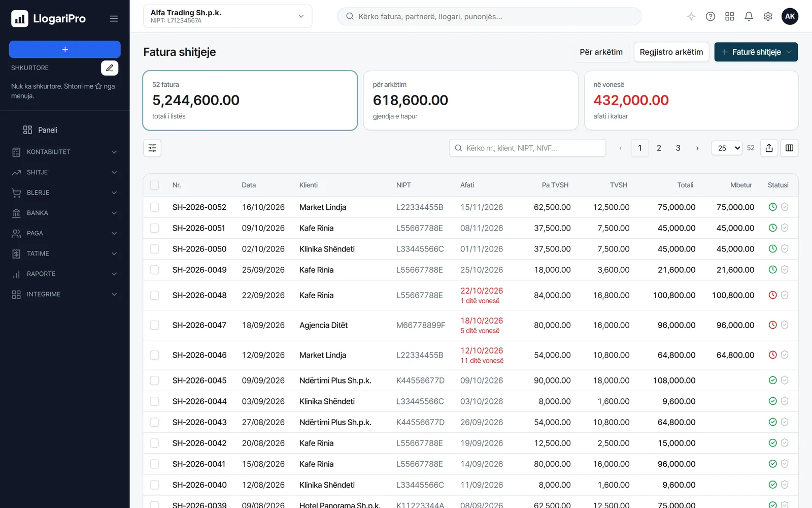Click the Për arkëtim button
Screen dimensions: 812x508
coord(601,52)
